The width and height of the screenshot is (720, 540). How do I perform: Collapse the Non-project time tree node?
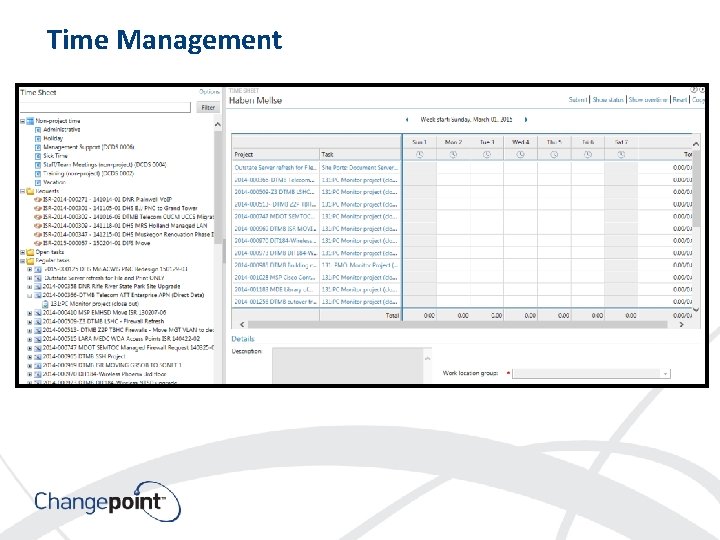click(22, 121)
